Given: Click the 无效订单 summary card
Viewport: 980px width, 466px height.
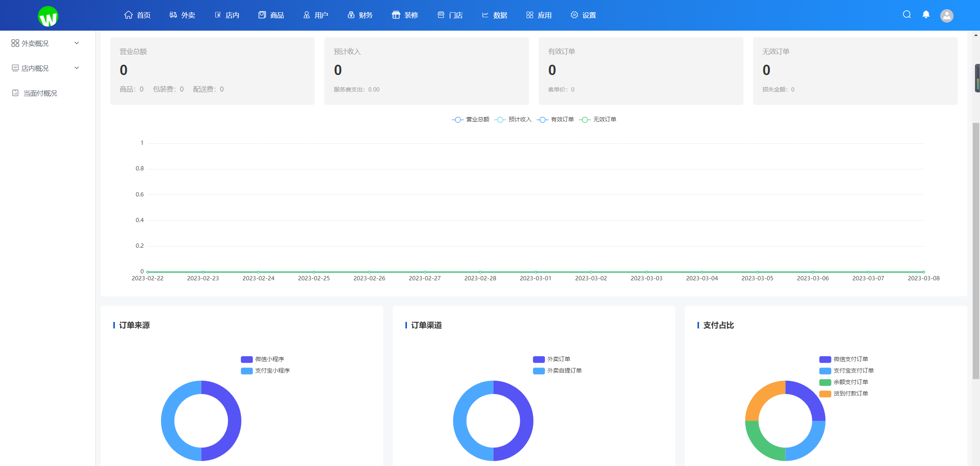Looking at the screenshot, I should tap(855, 71).
